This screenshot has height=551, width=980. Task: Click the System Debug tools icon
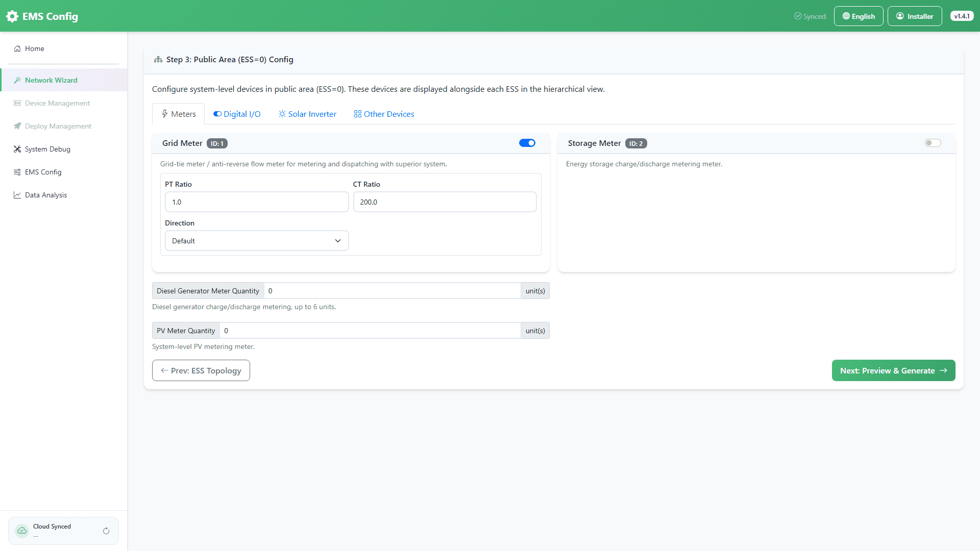coord(17,149)
